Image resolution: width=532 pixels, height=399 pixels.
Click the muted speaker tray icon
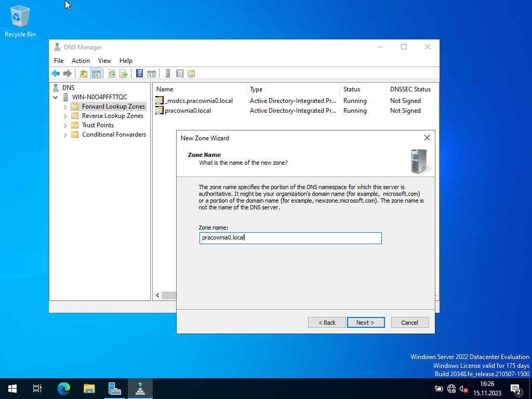(x=464, y=389)
